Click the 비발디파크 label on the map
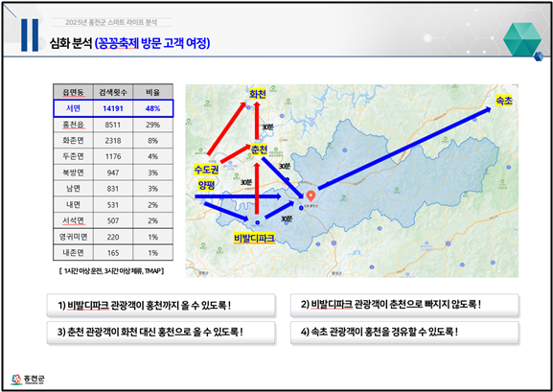 tap(254, 239)
